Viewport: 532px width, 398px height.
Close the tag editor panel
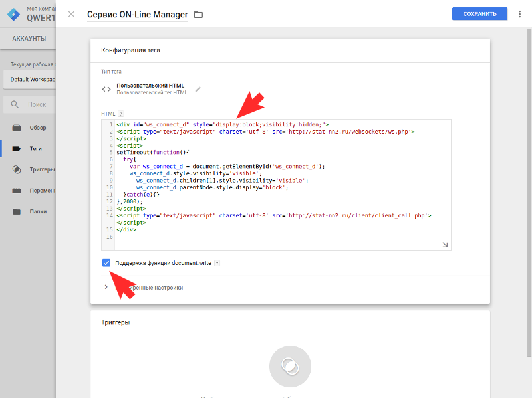(x=71, y=14)
